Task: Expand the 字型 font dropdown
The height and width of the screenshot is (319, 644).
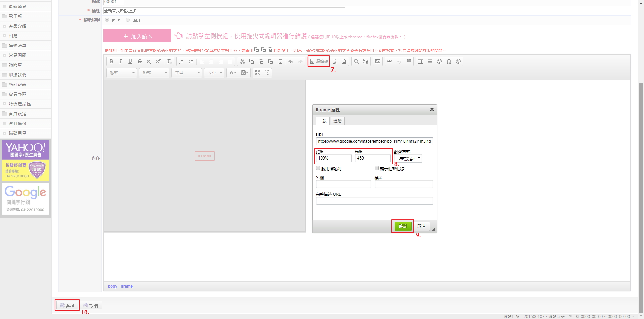Action: point(186,73)
